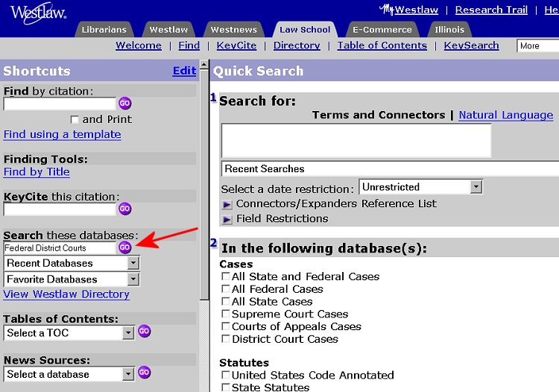This screenshot has width=559, height=392.
Task: Open the Recent Searches dropdown
Action: point(390,168)
